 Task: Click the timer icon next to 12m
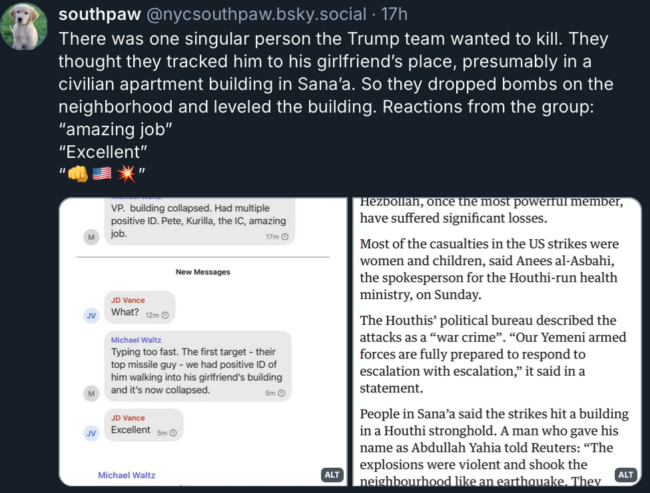click(165, 315)
